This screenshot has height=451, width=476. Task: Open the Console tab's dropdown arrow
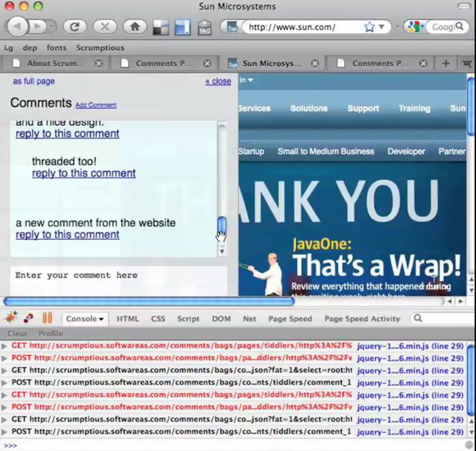[101, 319]
